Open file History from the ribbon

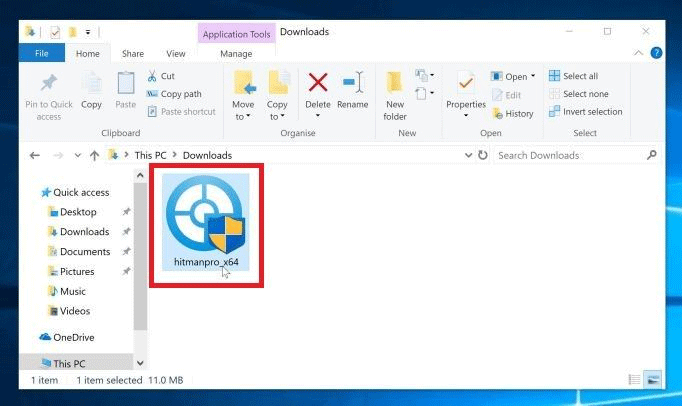pos(513,114)
